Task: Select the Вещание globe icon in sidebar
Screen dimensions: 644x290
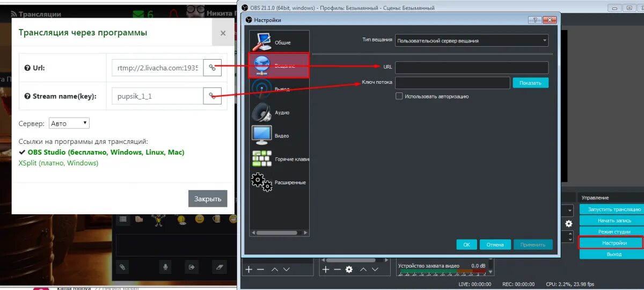Action: click(x=262, y=65)
